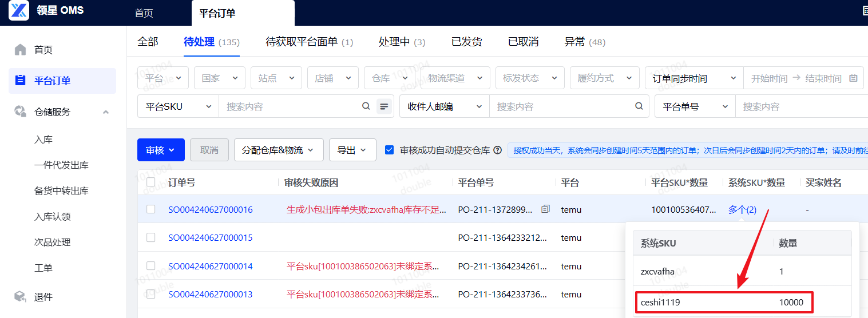
Task: Open the 平台 filter dropdown
Action: 163,78
